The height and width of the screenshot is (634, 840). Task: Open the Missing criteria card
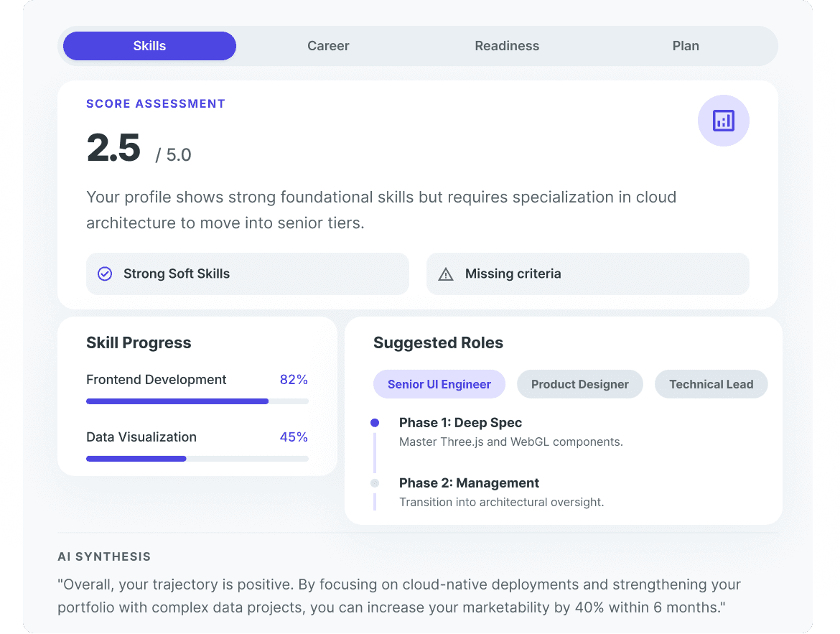[x=588, y=274]
